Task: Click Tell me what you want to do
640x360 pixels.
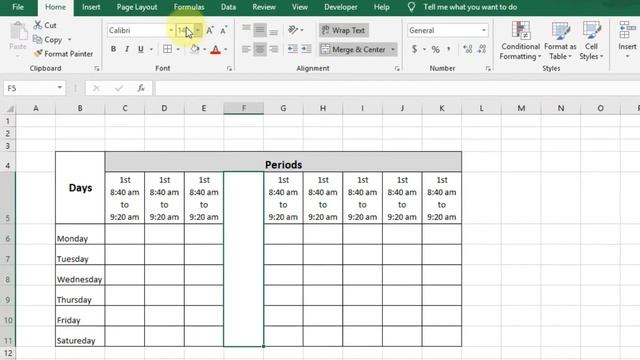Action: (x=470, y=7)
